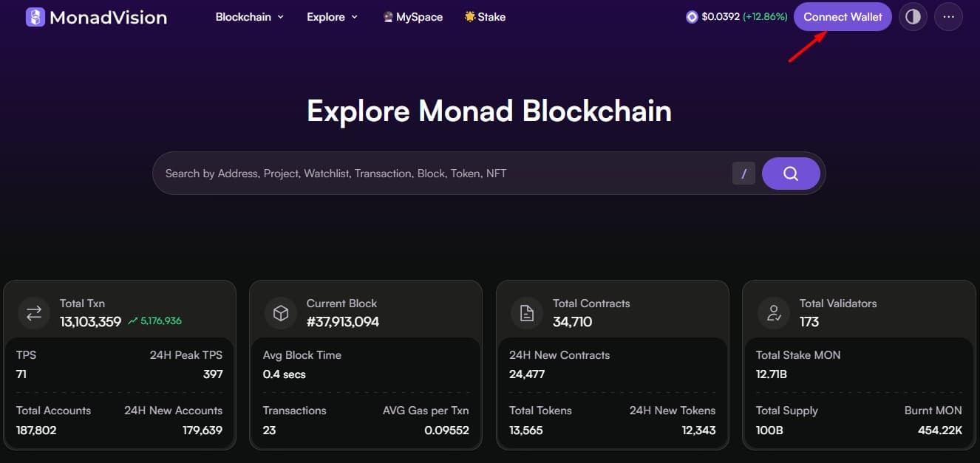The image size is (980, 463).
Task: Toggle the dark/light theme switch
Action: click(x=913, y=17)
